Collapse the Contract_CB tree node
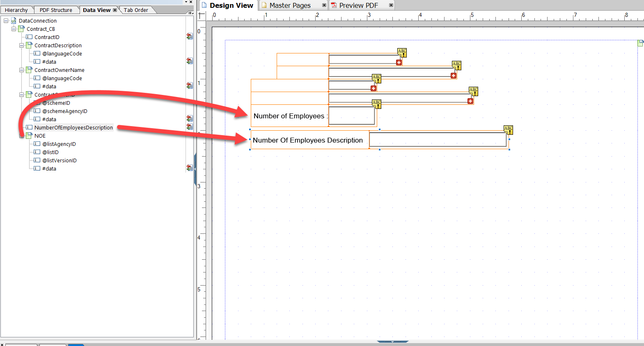This screenshot has height=346, width=644. point(14,29)
